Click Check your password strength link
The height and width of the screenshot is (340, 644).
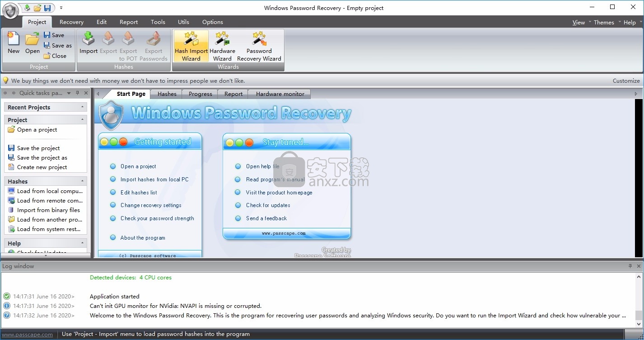point(157,218)
